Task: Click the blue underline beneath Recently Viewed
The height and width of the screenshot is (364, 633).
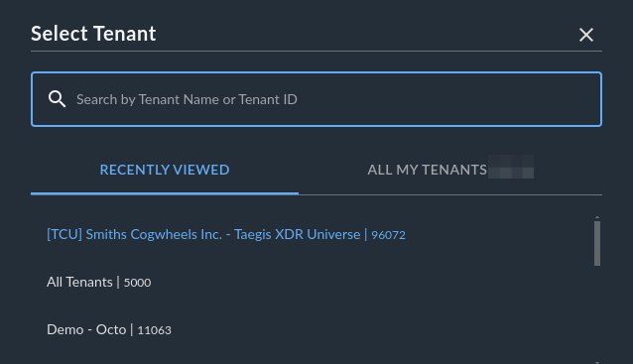Action: click(165, 193)
